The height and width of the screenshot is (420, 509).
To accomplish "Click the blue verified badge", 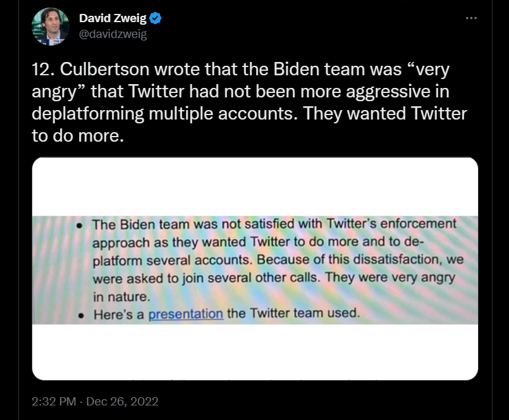I will (x=156, y=19).
